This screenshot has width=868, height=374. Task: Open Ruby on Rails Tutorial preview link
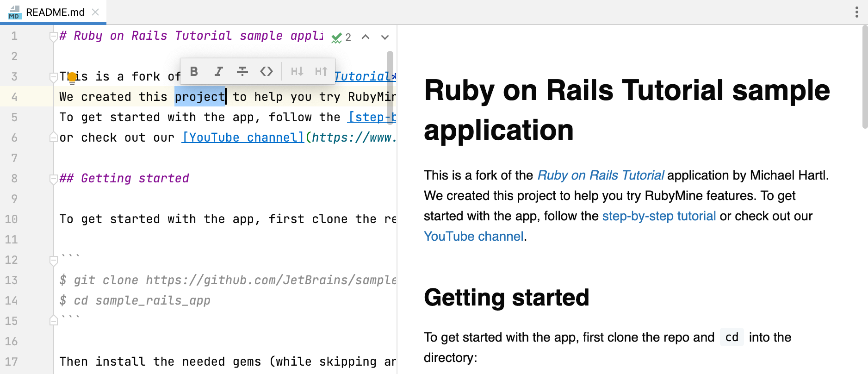(600, 175)
